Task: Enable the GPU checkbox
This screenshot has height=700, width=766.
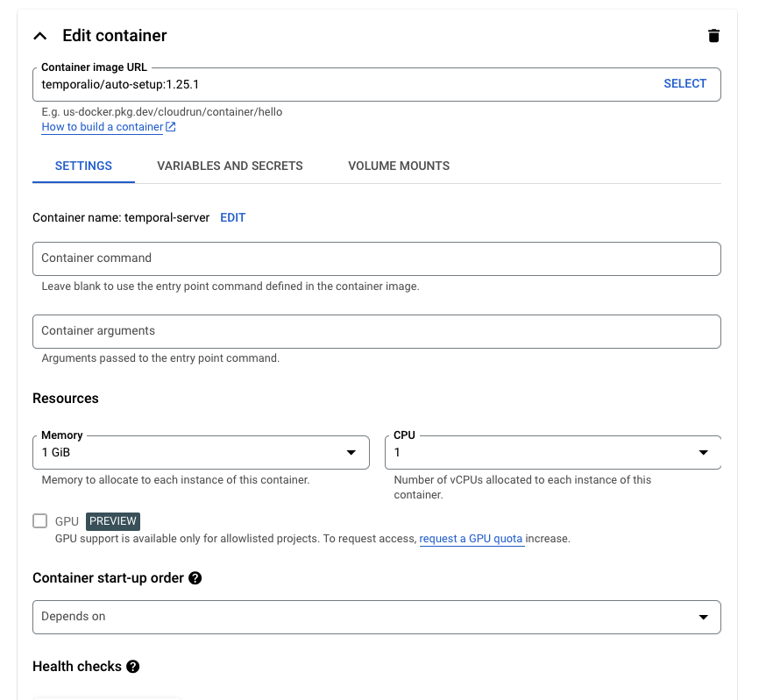Action: click(39, 521)
